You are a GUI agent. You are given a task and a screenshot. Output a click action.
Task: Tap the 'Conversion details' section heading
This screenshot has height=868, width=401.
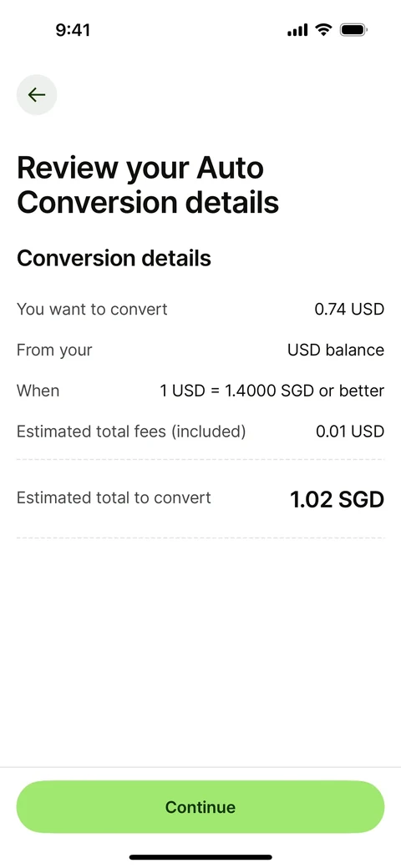(x=114, y=259)
